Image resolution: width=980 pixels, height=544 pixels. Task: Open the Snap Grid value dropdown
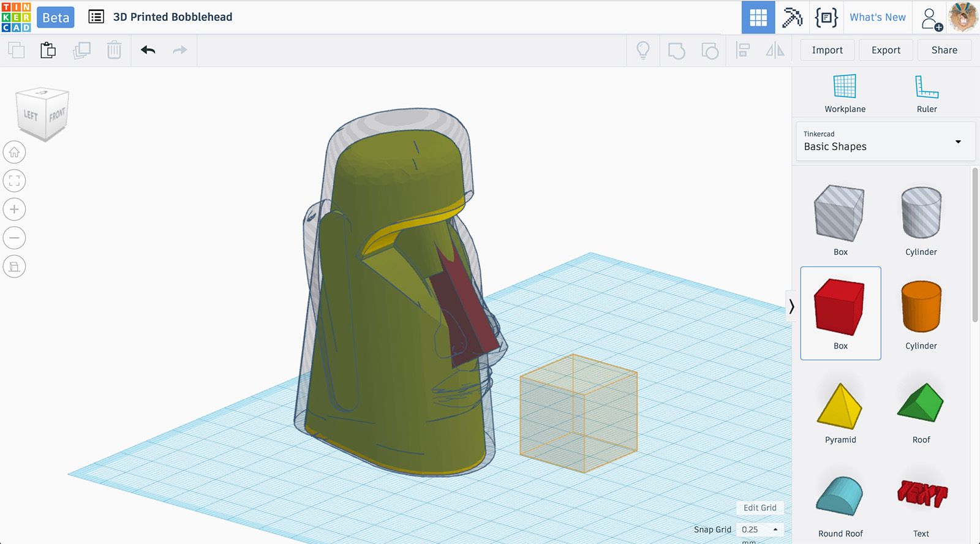click(x=759, y=529)
